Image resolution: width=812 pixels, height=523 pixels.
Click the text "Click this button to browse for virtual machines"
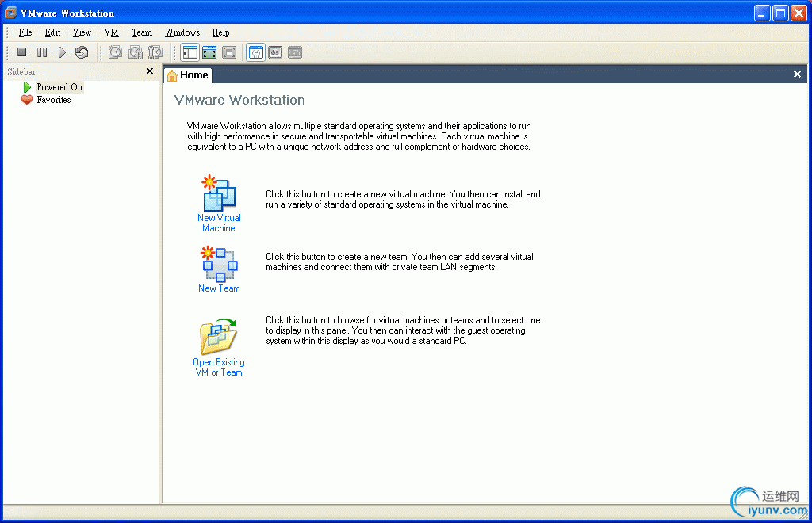tap(352, 320)
